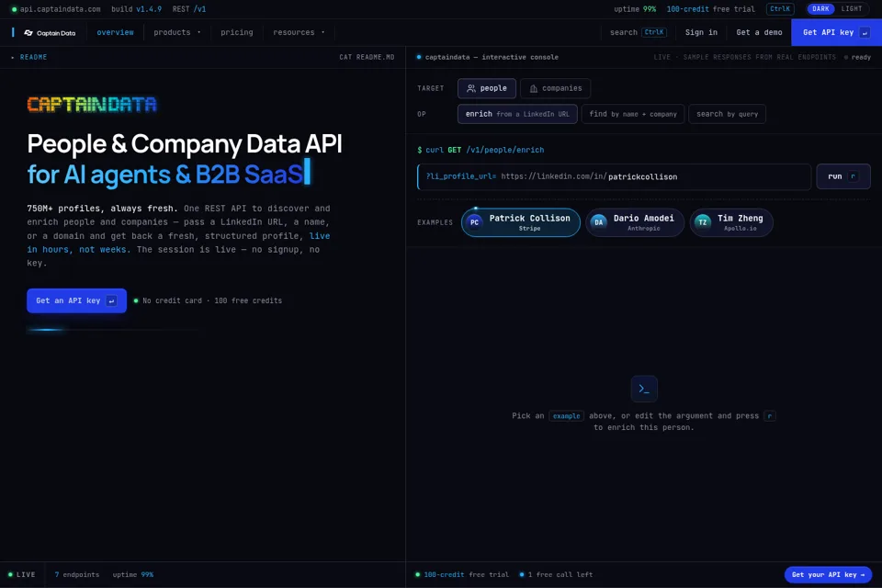Click the Get API key header button
Screen dimensions: 882x588
(x=836, y=33)
